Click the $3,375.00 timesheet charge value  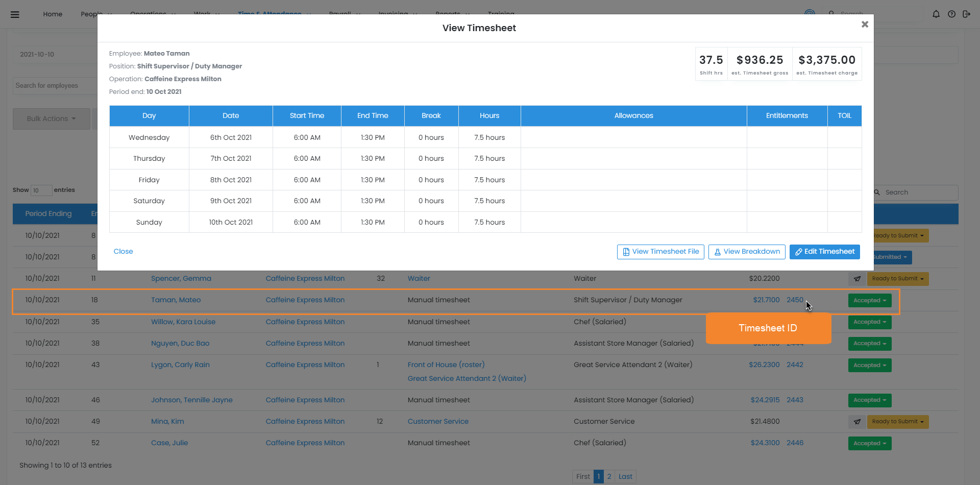coord(827,60)
